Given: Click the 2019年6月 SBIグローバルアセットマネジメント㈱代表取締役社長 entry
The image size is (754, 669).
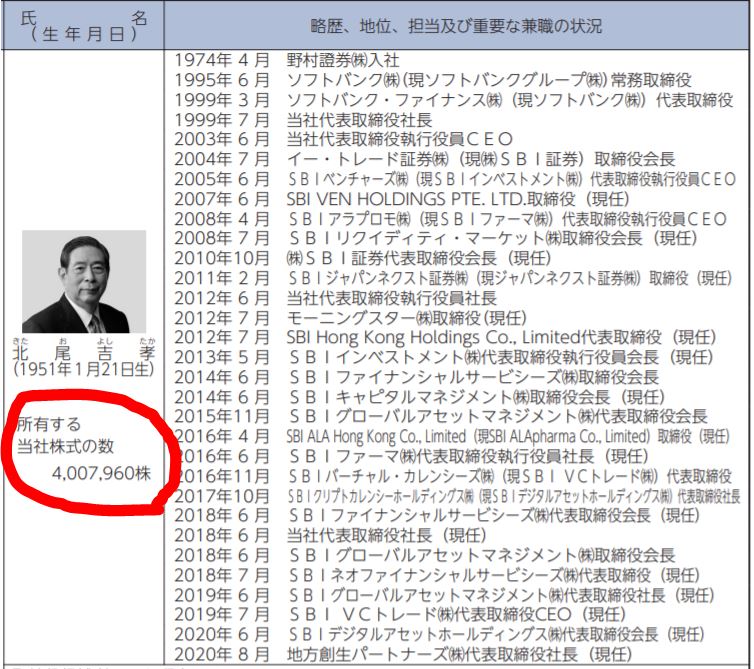Looking at the screenshot, I should coord(501,595).
